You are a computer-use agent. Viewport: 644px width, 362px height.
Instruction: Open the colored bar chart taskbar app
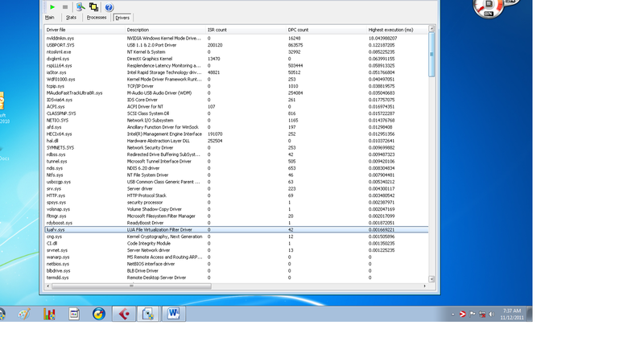(49, 315)
